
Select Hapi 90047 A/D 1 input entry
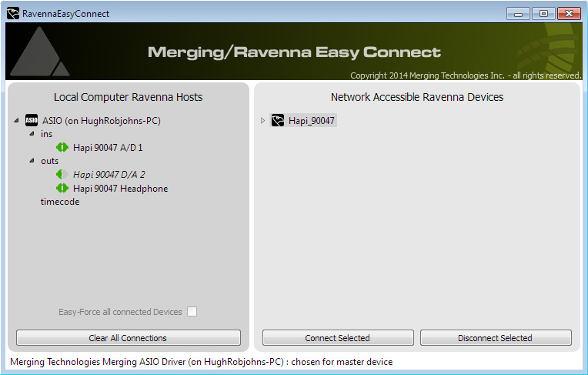[108, 147]
